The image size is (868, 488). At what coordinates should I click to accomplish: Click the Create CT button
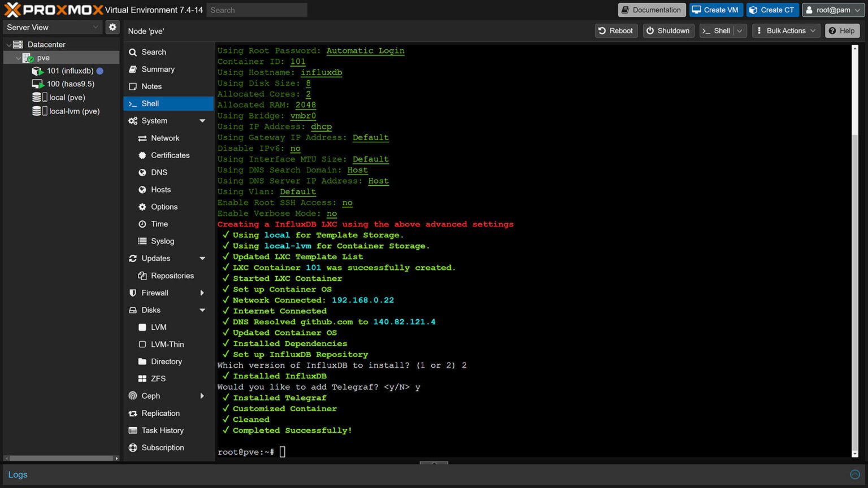click(772, 10)
